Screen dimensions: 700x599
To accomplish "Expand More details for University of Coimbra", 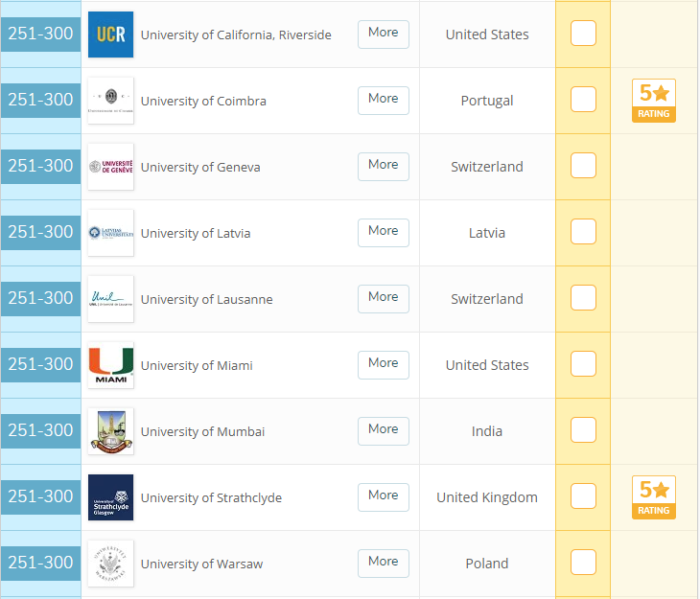I will click(384, 100).
